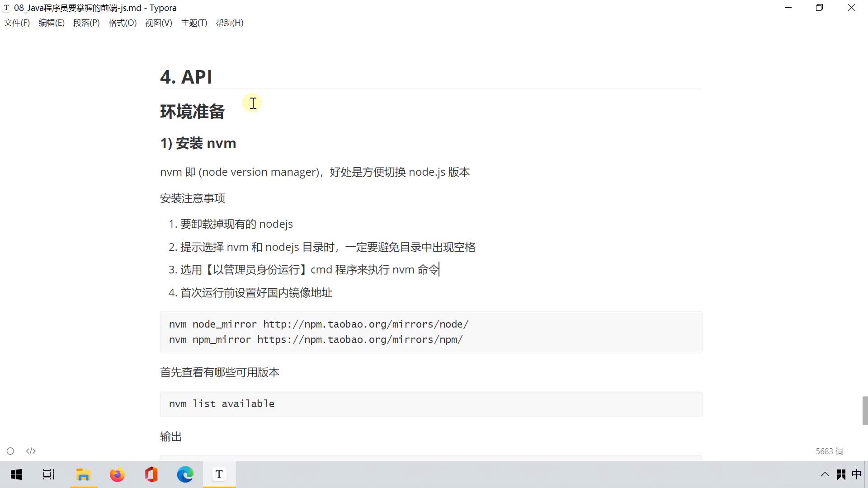Click list item 首次运行前设置好国内镜像地址
The image size is (868, 488).
click(256, 293)
